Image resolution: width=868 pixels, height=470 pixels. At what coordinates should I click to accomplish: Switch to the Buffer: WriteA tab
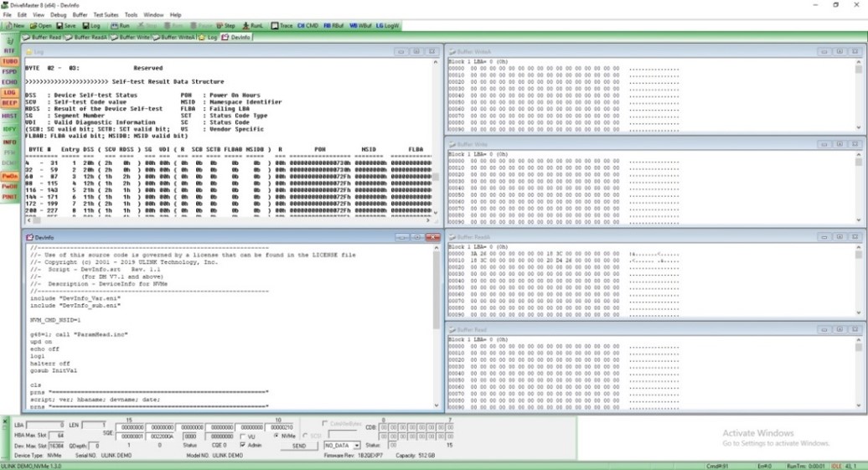pos(173,37)
